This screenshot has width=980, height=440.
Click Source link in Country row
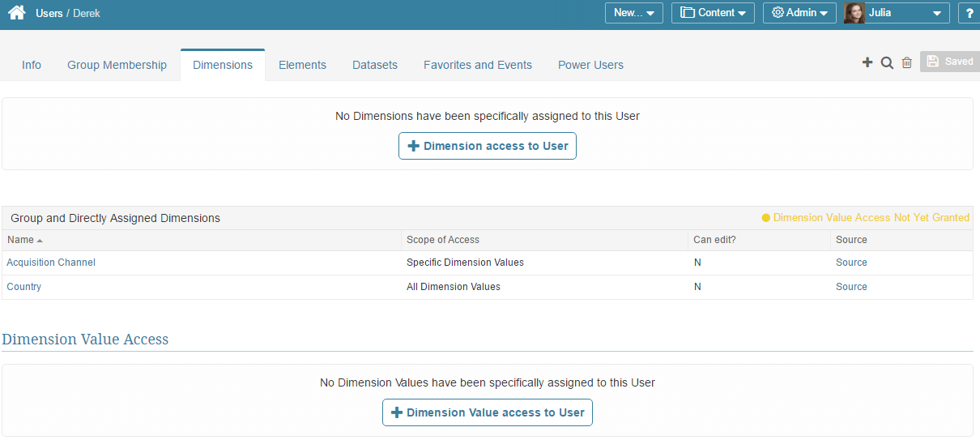tap(851, 287)
